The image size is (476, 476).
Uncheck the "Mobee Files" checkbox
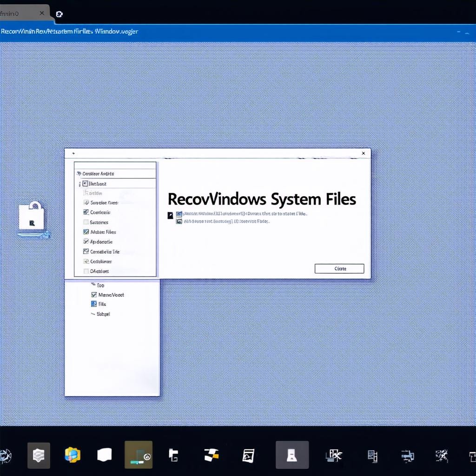tap(86, 232)
